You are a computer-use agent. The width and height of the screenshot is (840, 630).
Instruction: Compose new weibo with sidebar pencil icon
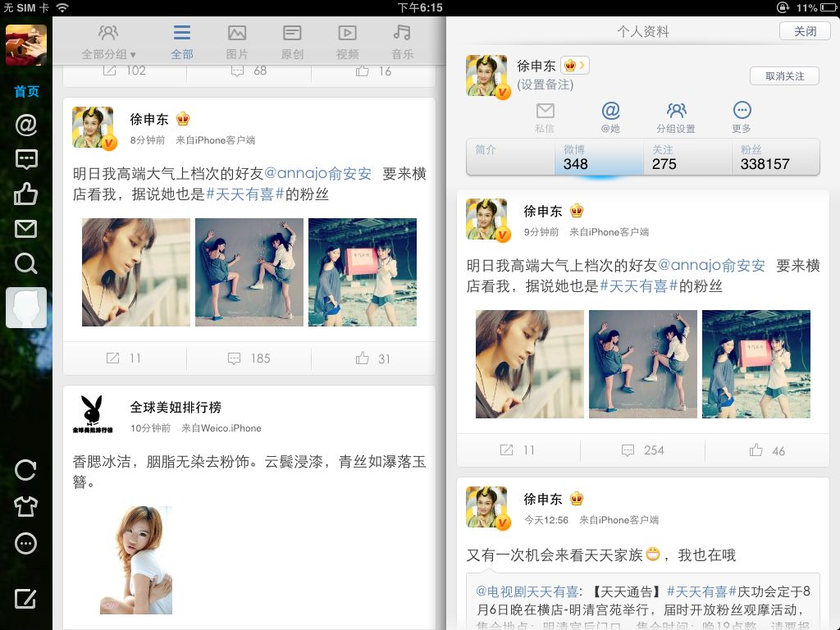point(25,598)
